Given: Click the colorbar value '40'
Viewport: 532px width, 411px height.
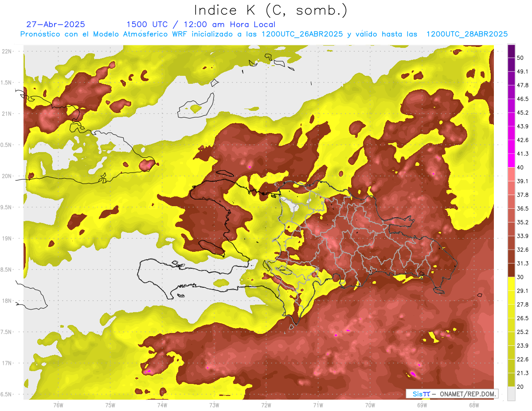Looking at the screenshot, I should tap(521, 168).
